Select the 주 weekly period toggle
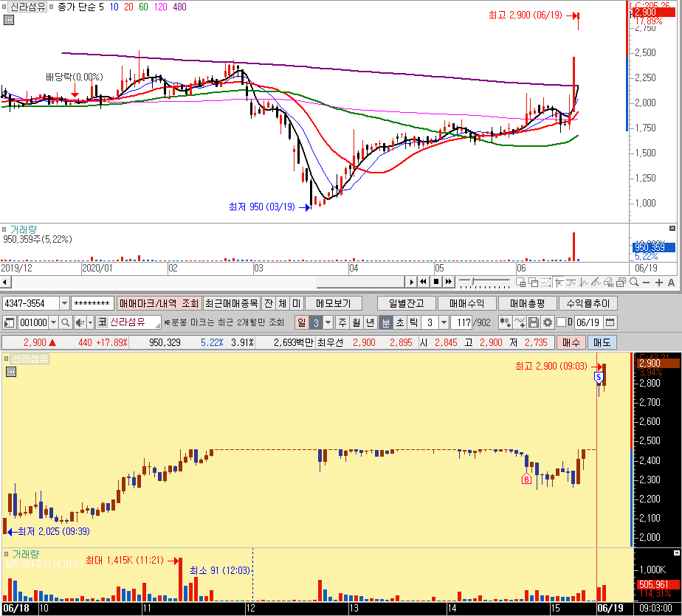Viewport: 682px width, 616px height. click(342, 322)
